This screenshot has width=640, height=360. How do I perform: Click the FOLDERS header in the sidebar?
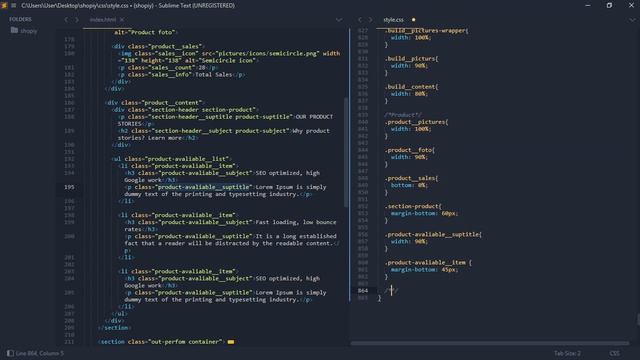click(20, 19)
